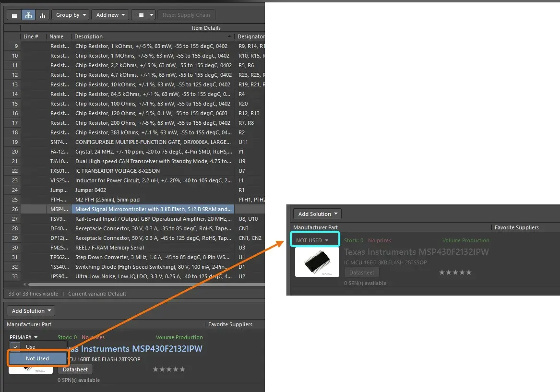Click the Current variant: Default status text
Image resolution: width=560 pixels, height=392 pixels.
click(97, 294)
